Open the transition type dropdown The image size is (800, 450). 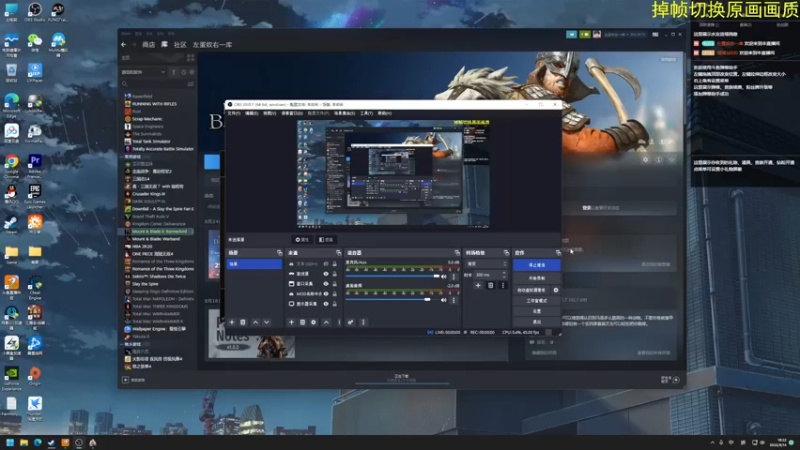(x=486, y=264)
